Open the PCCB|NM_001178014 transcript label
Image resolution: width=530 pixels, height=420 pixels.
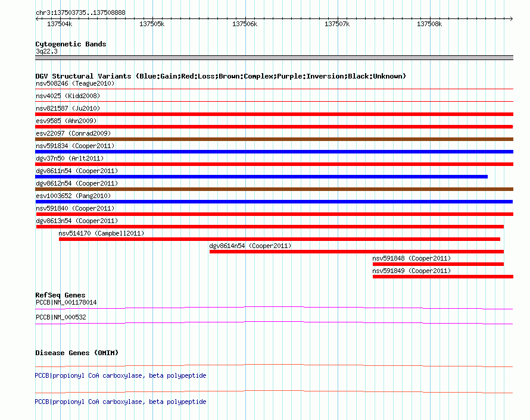pos(66,302)
